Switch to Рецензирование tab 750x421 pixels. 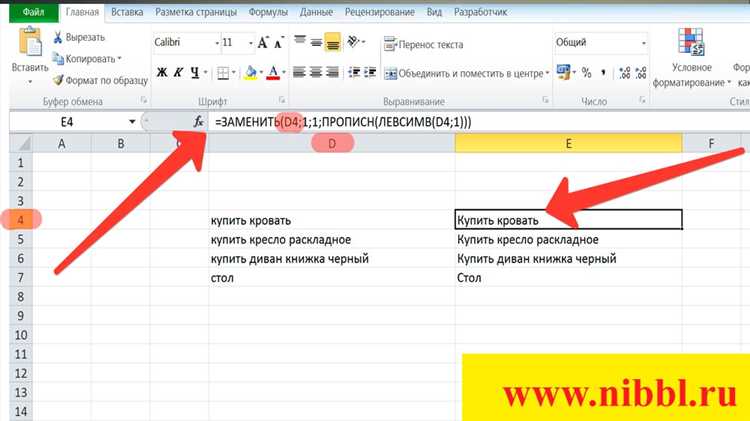pyautogui.click(x=380, y=12)
